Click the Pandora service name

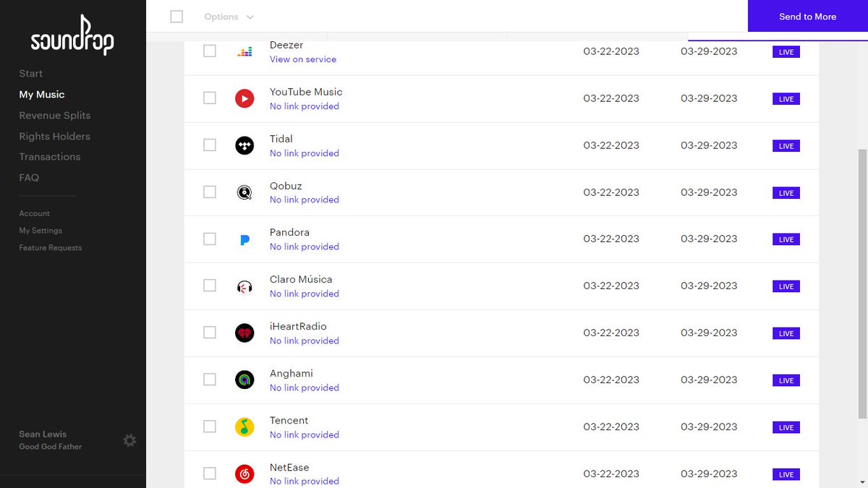(289, 232)
